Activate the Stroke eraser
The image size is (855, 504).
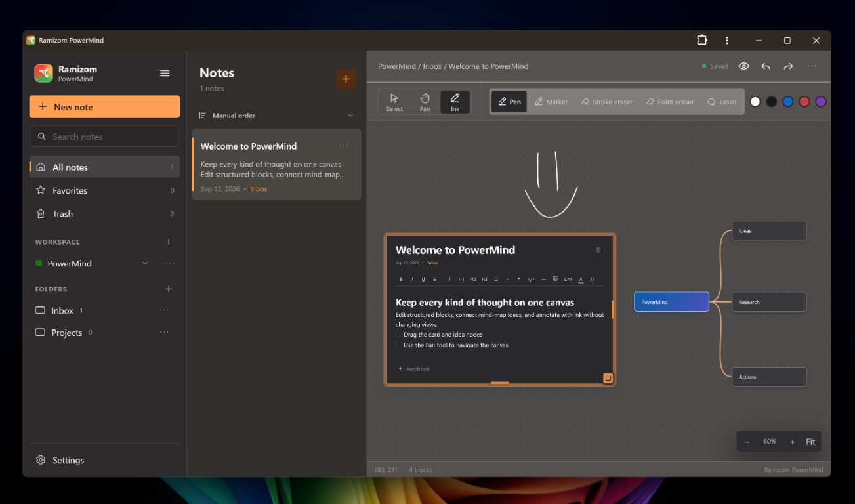click(x=607, y=102)
